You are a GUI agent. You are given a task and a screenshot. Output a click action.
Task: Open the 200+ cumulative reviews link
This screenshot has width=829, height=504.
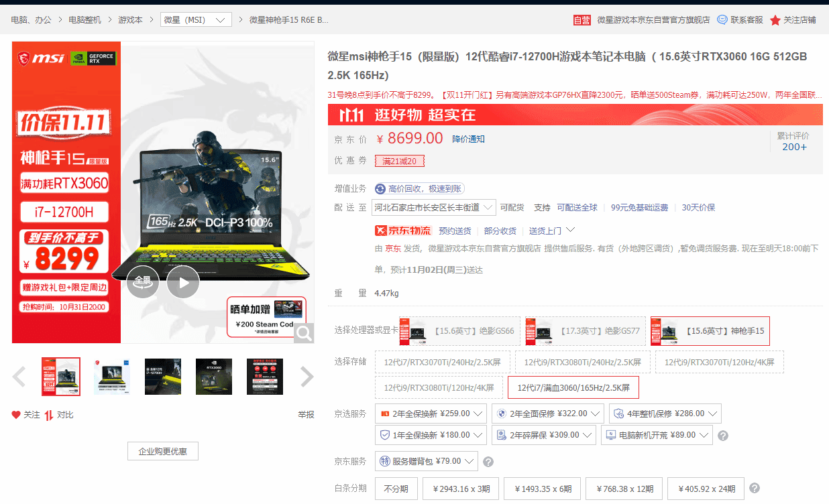click(794, 147)
